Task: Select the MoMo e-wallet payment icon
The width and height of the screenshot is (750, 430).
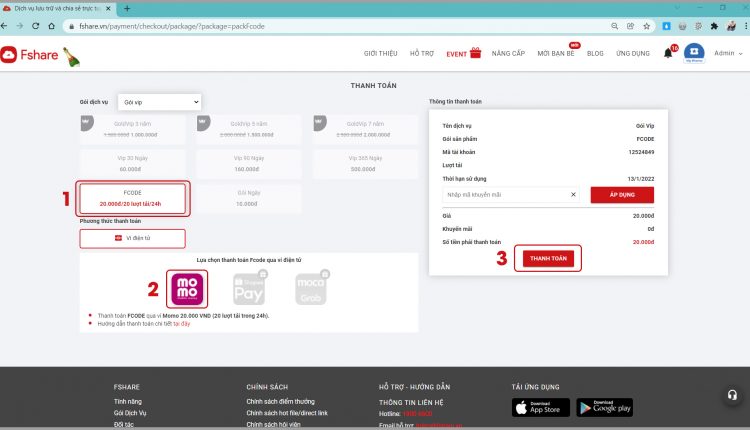Action: (187, 288)
